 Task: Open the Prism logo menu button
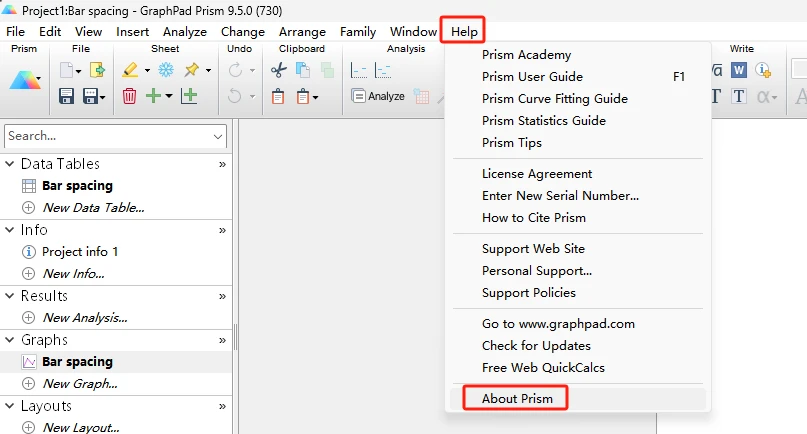24,81
